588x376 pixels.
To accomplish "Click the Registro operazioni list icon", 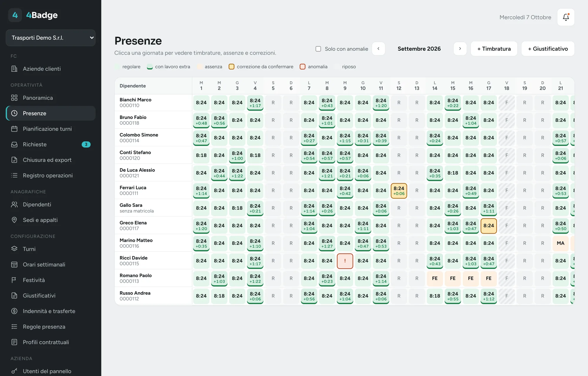I will click(14, 175).
